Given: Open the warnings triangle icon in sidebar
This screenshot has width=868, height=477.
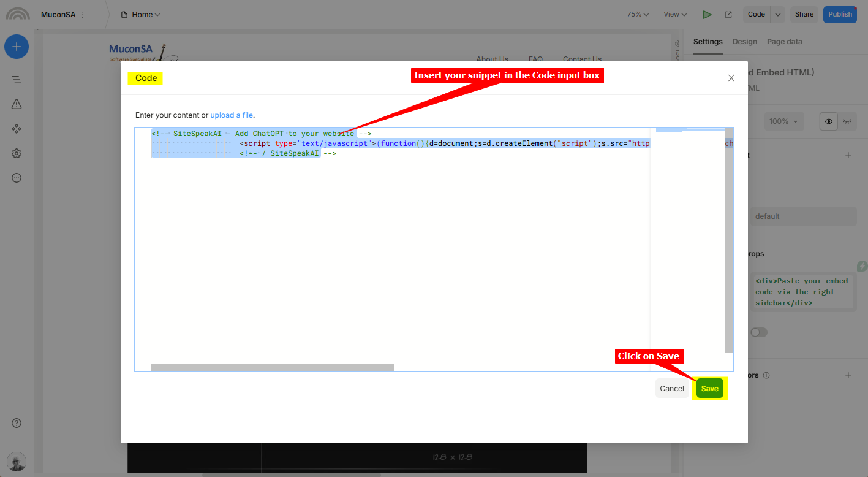Looking at the screenshot, I should pyautogui.click(x=17, y=104).
